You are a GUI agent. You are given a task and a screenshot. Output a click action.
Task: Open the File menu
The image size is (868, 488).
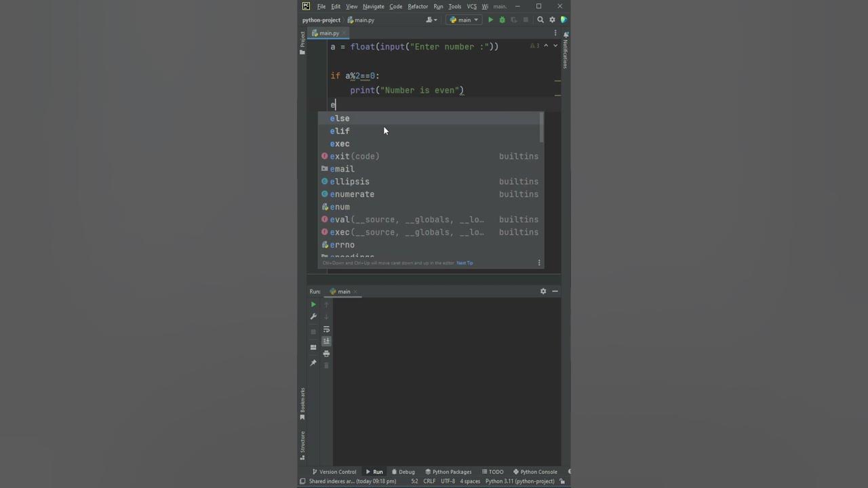(321, 6)
